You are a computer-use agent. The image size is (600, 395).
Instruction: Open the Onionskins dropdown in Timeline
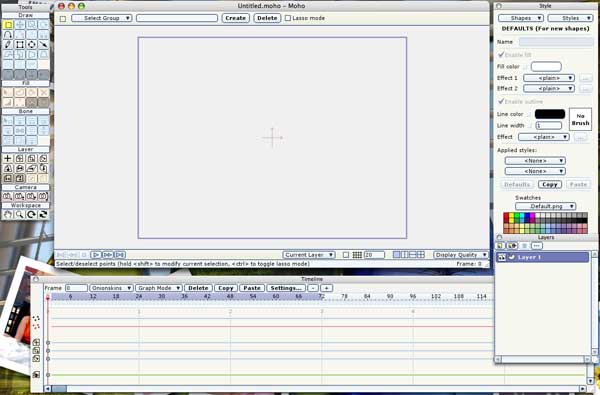(111, 288)
